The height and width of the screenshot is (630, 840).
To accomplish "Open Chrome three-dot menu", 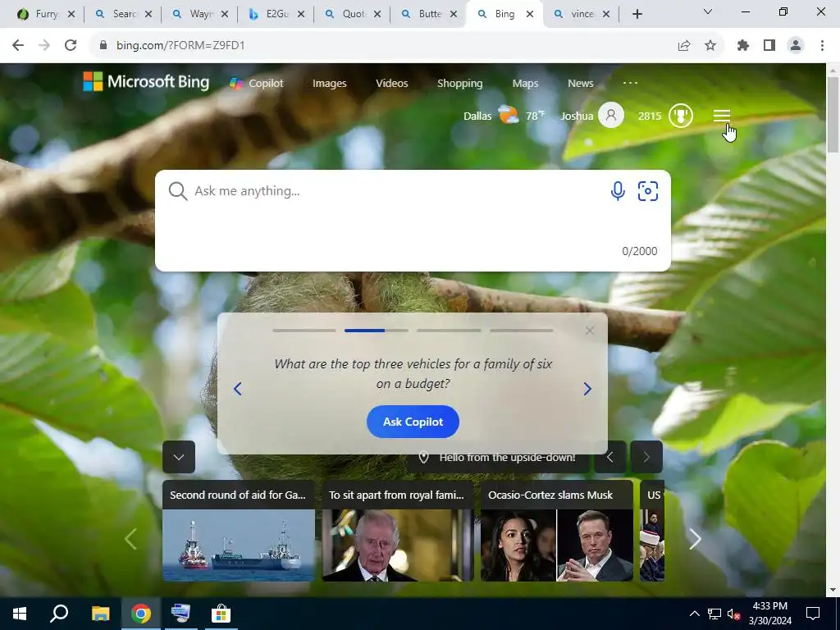I will pyautogui.click(x=822, y=46).
